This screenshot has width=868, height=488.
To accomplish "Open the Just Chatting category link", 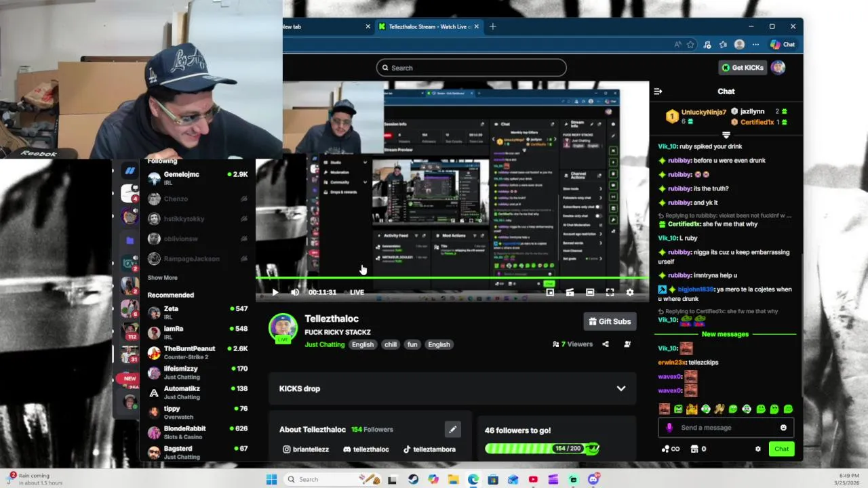I will pos(325,344).
